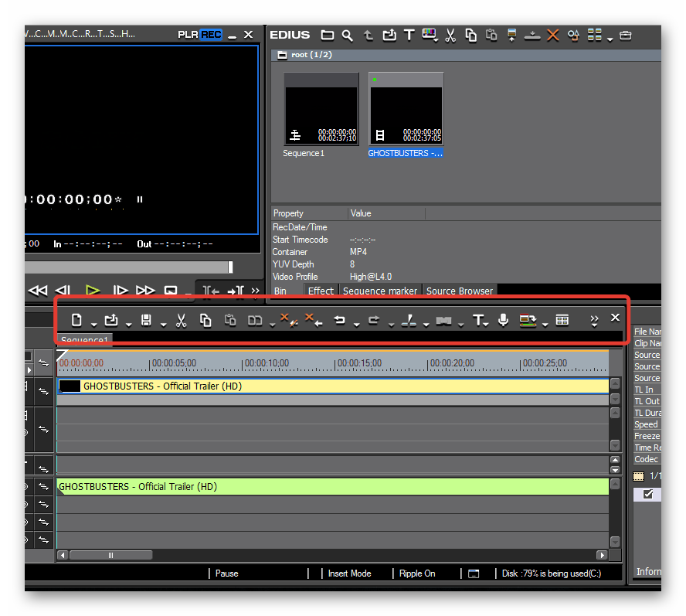Viewport: 686px width, 616px height.
Task: Toggle the checkbox in the Information panel
Action: (647, 494)
